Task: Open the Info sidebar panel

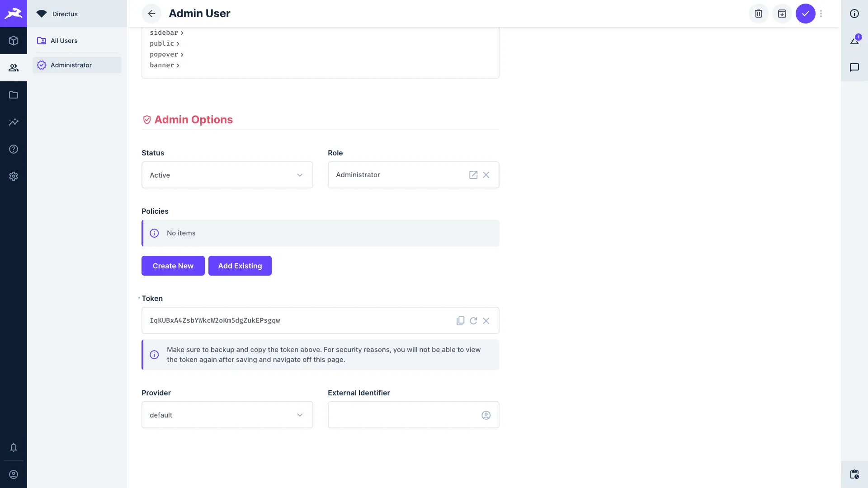Action: [x=854, y=14]
